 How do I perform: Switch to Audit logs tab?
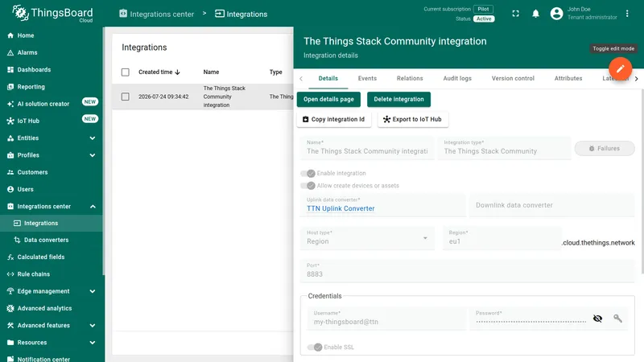click(457, 78)
